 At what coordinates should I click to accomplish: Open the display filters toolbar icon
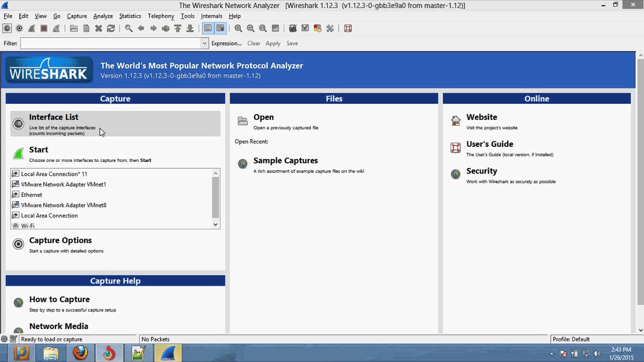[x=305, y=29]
